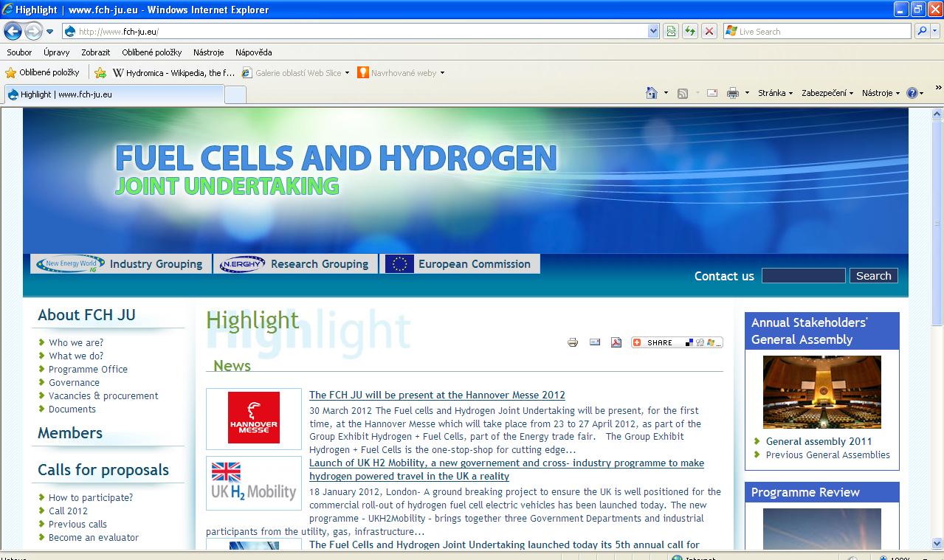Open Nástroje command bar dropdown
Screen dimensions: 944x560
(881, 93)
